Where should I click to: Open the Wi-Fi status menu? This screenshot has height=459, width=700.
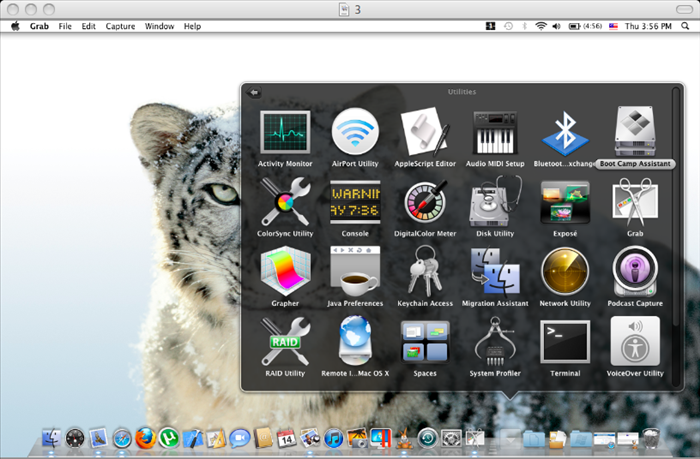(x=541, y=26)
